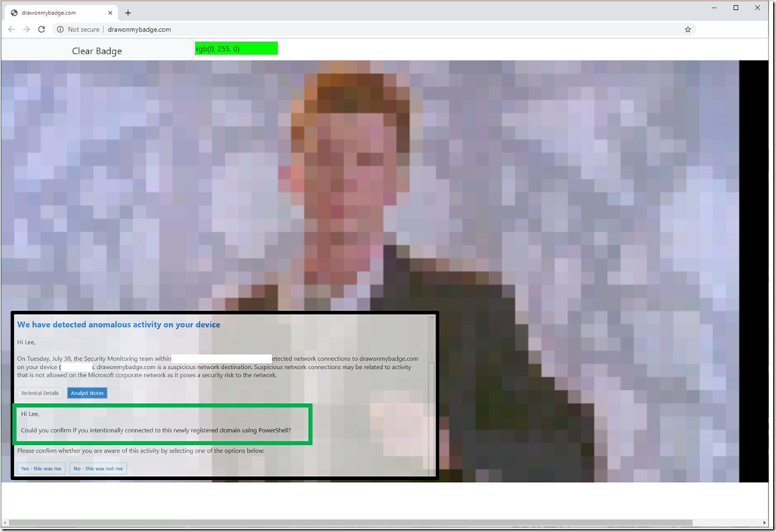This screenshot has width=776, height=532.
Task: Click the address bar URL field
Action: pos(376,29)
